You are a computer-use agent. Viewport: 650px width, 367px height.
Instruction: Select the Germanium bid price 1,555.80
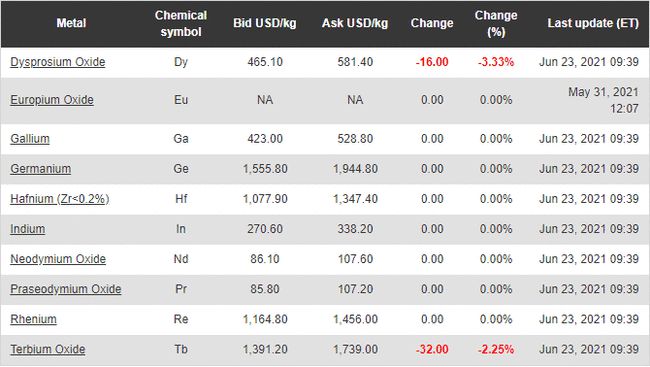point(265,169)
